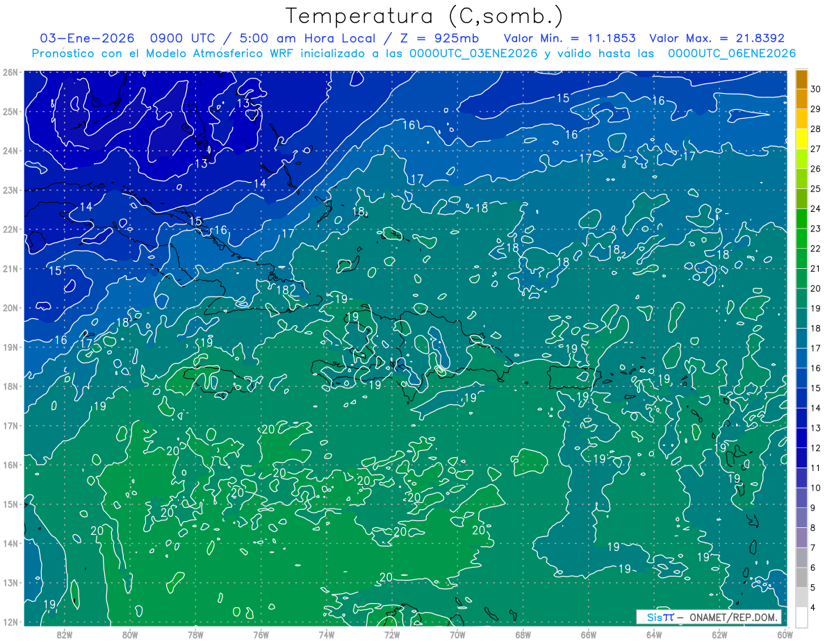This screenshot has height=644, width=834.
Task: Click the "19N" latitude axis label
Action: pyautogui.click(x=10, y=347)
